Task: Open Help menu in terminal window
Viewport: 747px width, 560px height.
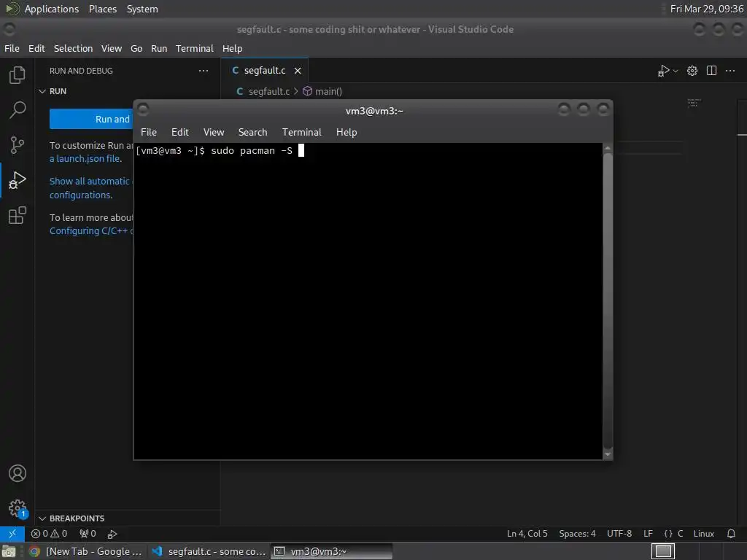Action: 347,133
